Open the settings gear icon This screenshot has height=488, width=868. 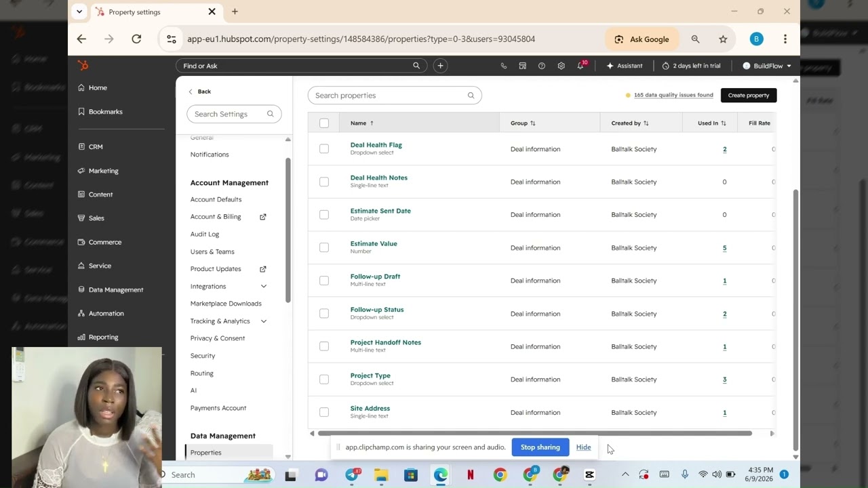pos(561,66)
